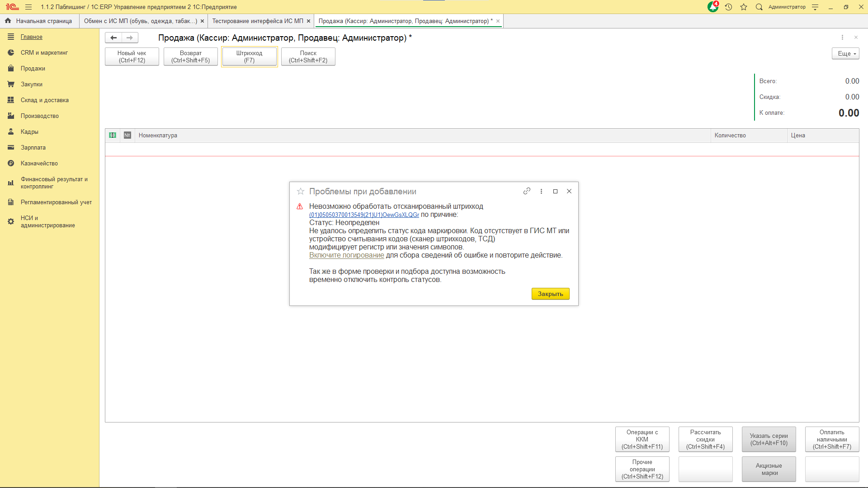Click the Включите логирование link
The image size is (868, 488).
[346, 255]
